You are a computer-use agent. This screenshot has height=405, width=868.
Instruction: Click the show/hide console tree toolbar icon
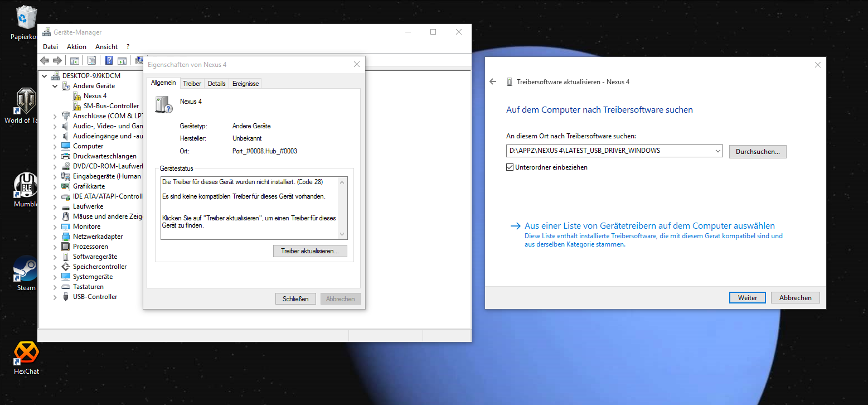[74, 60]
